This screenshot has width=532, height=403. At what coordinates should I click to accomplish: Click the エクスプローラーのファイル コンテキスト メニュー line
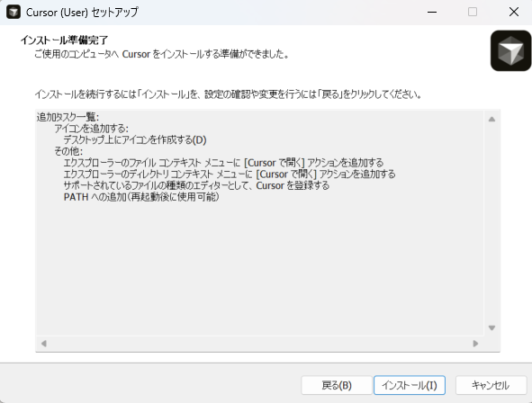pyautogui.click(x=223, y=163)
